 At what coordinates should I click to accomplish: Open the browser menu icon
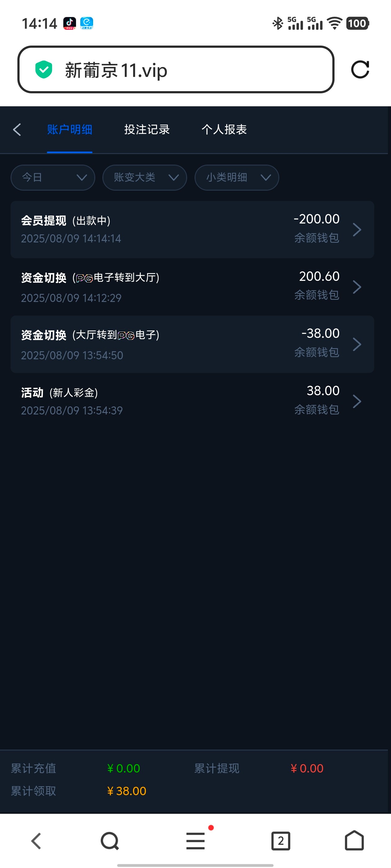coord(196,841)
